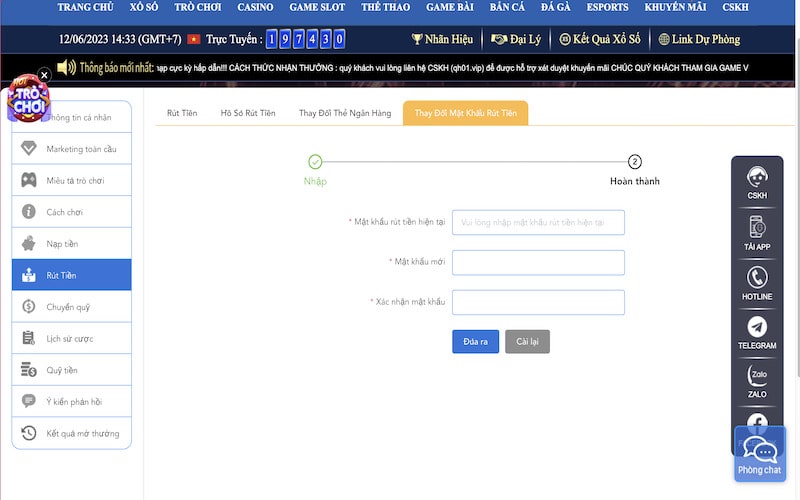
Task: Open Thông tin cá nhân sidebar item
Action: 71,117
